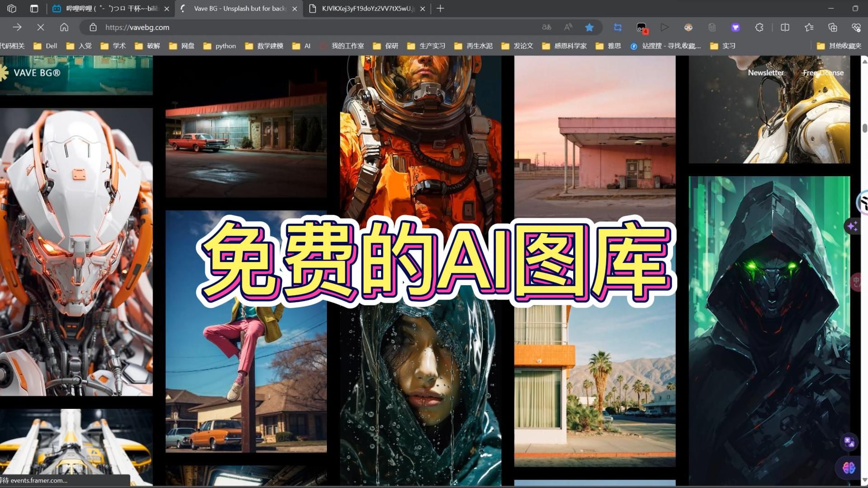868x488 pixels.
Task: Click the home button in browser toolbar
Action: (64, 28)
